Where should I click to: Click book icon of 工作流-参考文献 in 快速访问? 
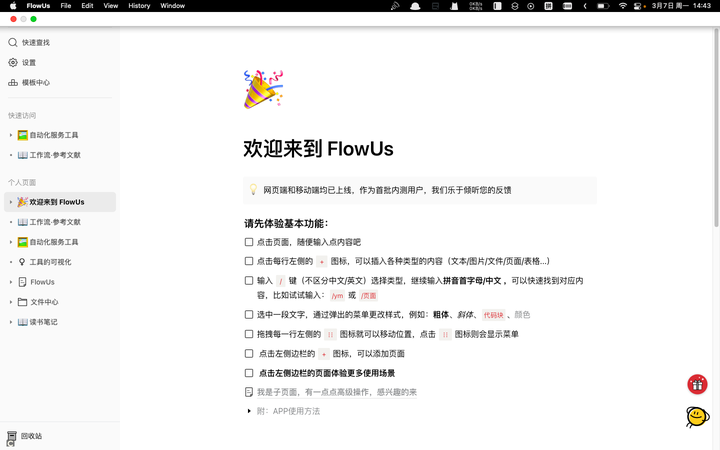tap(22, 155)
